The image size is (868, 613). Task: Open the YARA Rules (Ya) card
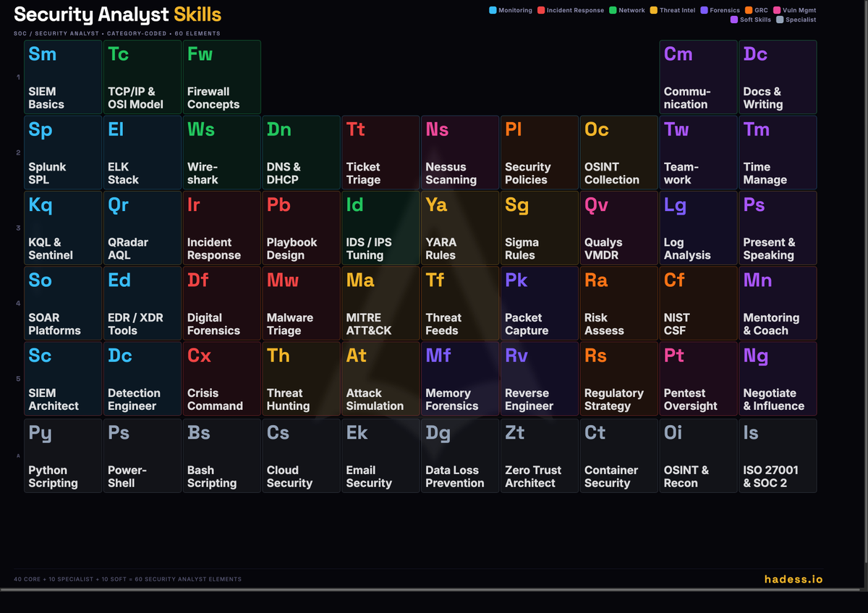[460, 228]
